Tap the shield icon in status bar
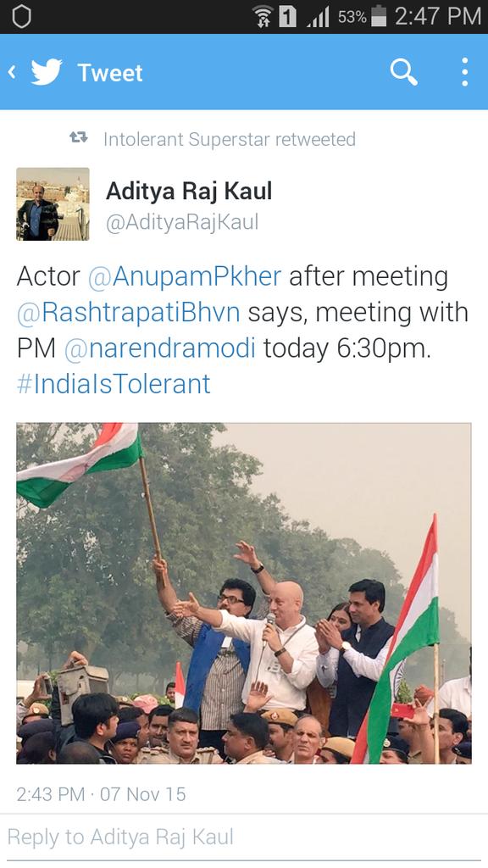488x868 pixels. click(x=21, y=17)
